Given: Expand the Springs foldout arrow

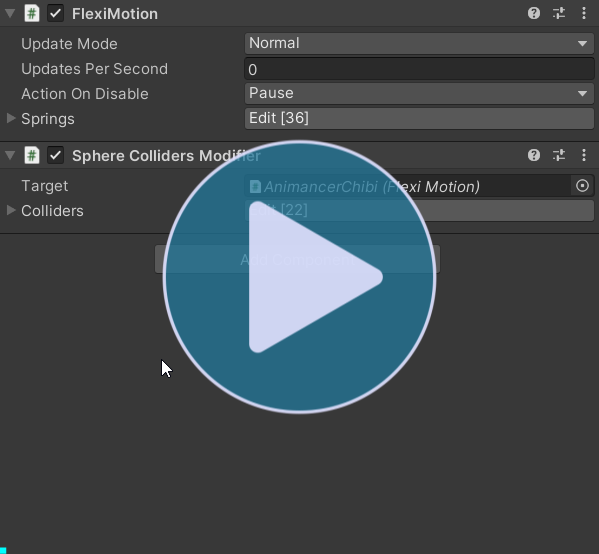Looking at the screenshot, I should tap(11, 118).
